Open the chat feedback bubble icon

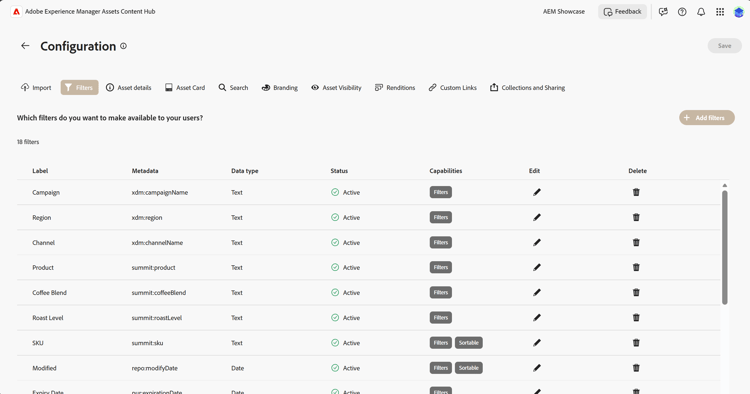(663, 12)
